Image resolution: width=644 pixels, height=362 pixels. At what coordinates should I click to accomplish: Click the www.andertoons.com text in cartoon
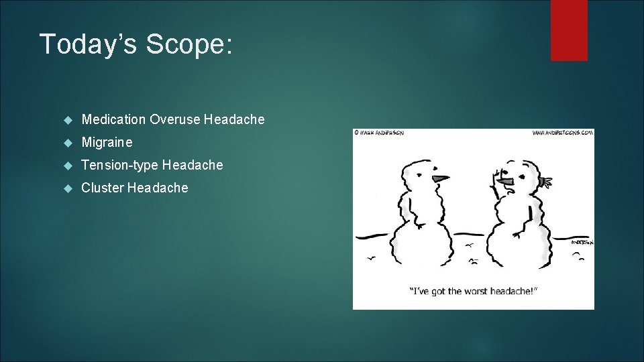click(563, 133)
